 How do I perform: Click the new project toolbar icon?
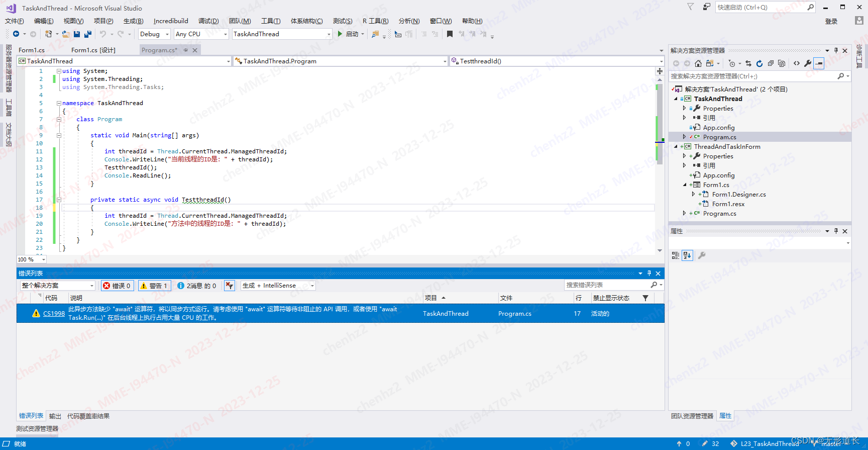point(48,34)
